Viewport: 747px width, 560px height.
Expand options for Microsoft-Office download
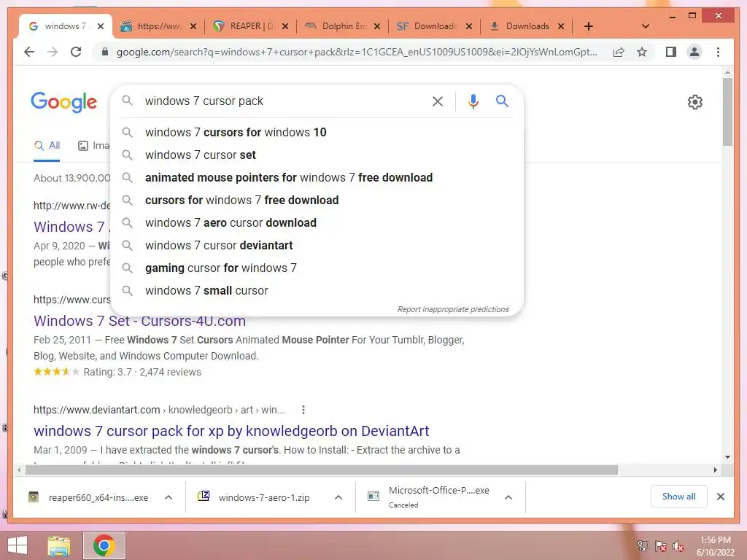click(x=508, y=497)
